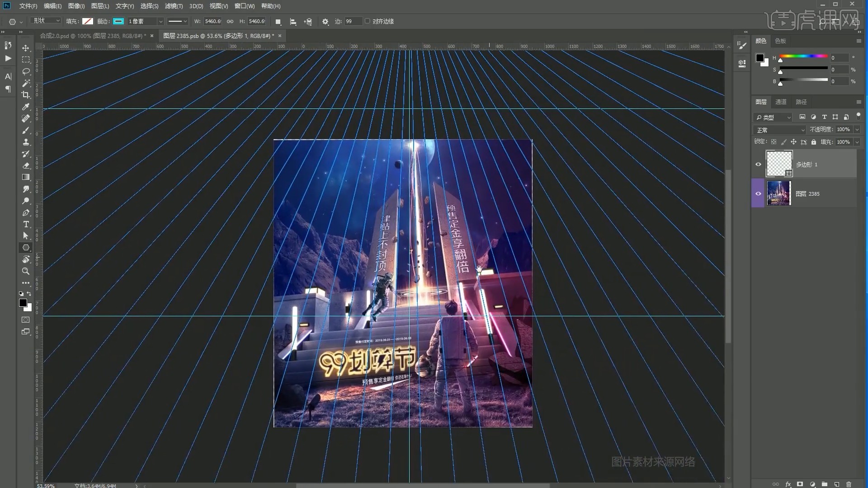
Task: Select the Clone Stamp tool
Action: [x=26, y=142]
